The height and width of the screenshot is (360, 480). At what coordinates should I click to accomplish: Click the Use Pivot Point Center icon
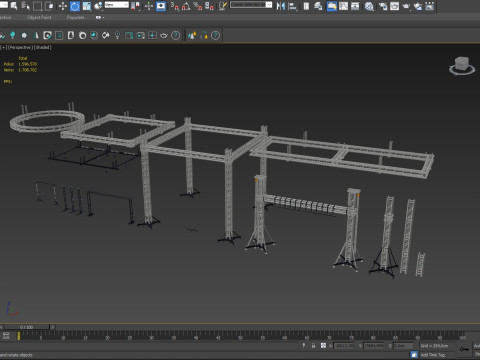coord(135,6)
